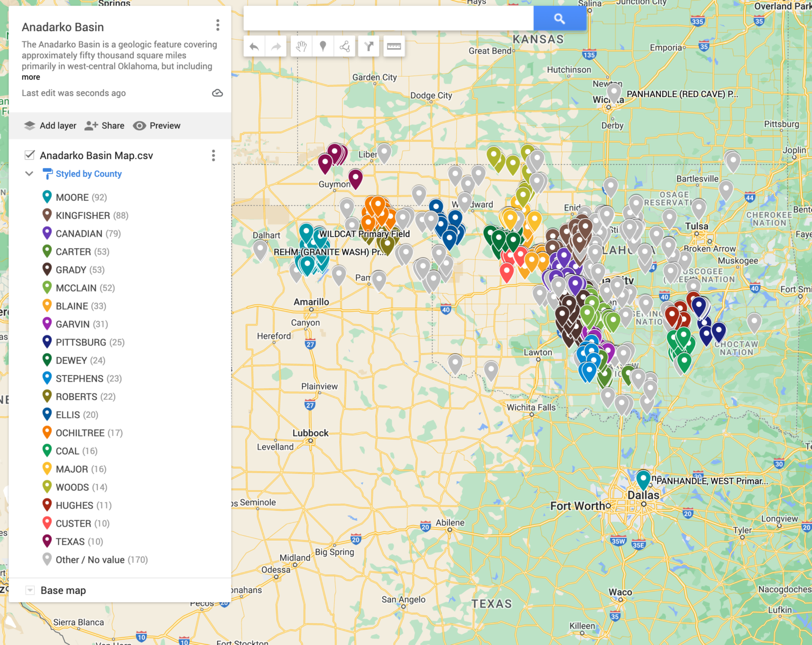The height and width of the screenshot is (645, 812).
Task: Select the draw a line tool
Action: [x=345, y=46]
